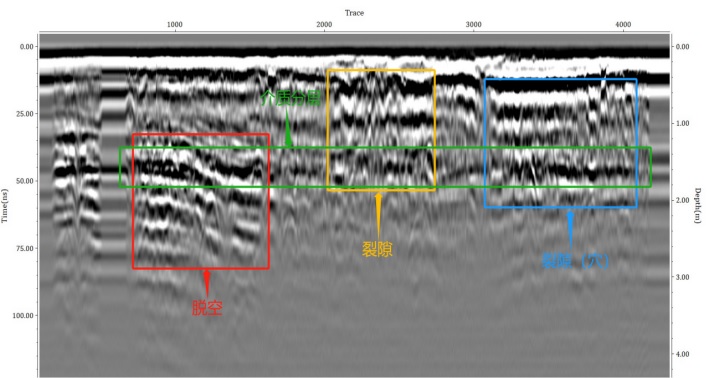Click the Trace axis title at top
Screen dimensions: 709x378
(x=354, y=13)
